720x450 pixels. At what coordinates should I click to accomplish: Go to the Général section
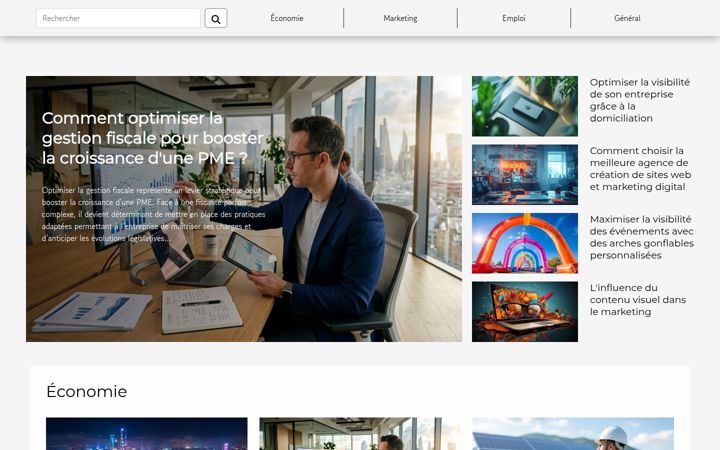point(627,18)
